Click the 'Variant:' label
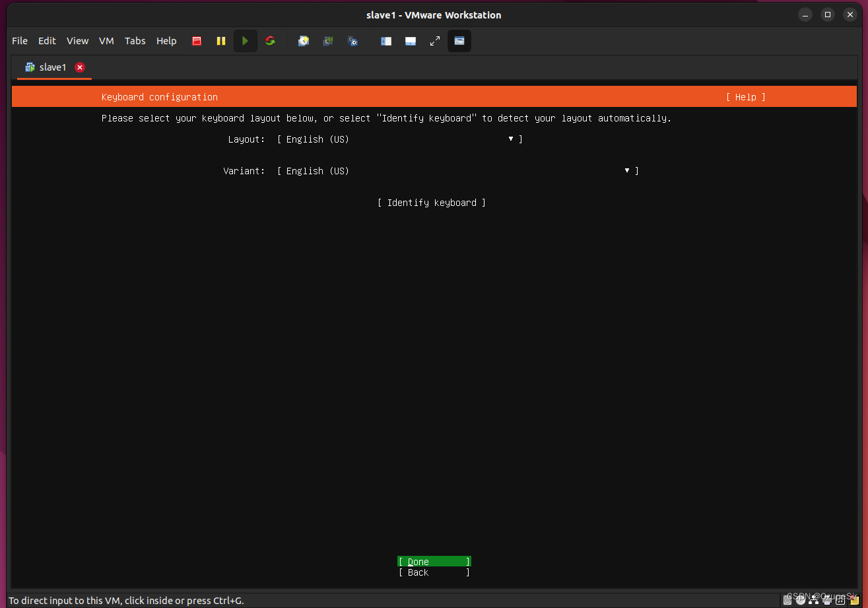This screenshot has width=868, height=608. pos(244,171)
